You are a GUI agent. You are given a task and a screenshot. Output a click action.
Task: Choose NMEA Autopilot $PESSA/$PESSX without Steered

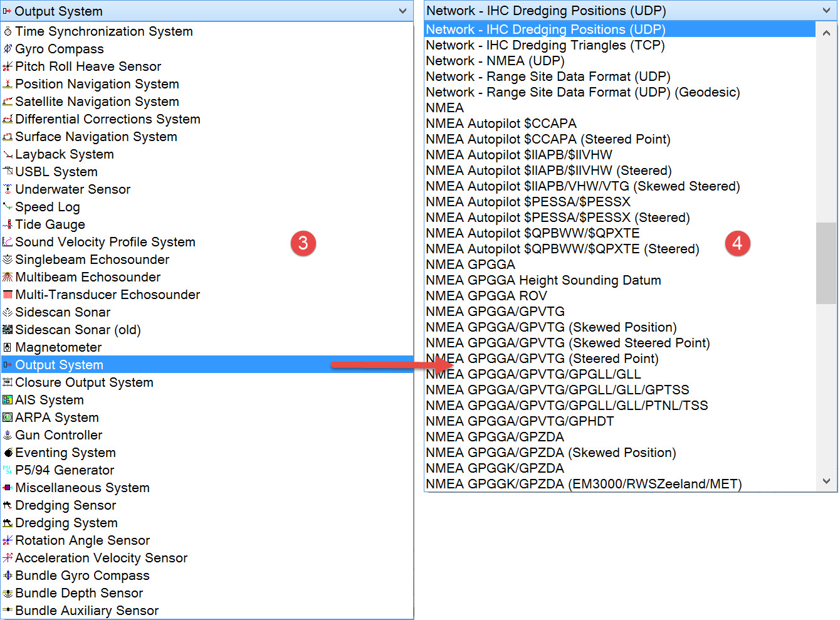[620, 202]
